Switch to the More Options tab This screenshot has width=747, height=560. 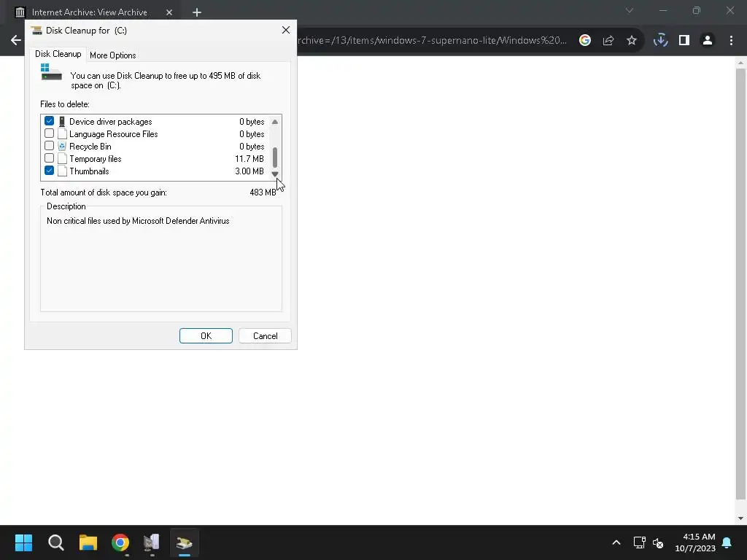tap(113, 55)
